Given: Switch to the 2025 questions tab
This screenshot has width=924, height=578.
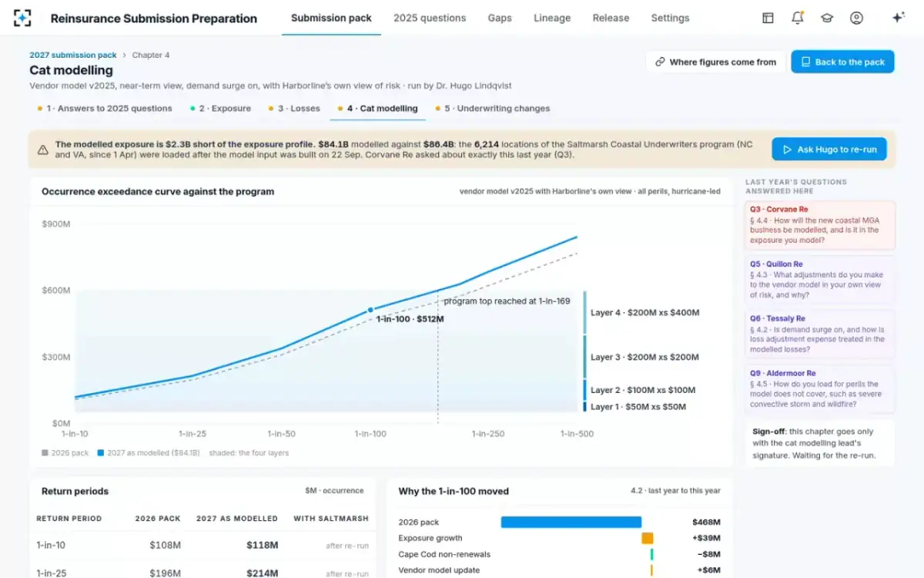Looking at the screenshot, I should point(430,18).
